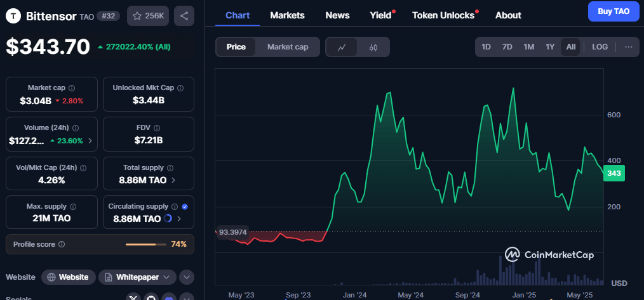Set chart range to 1M
This screenshot has width=644, height=300.
(528, 47)
